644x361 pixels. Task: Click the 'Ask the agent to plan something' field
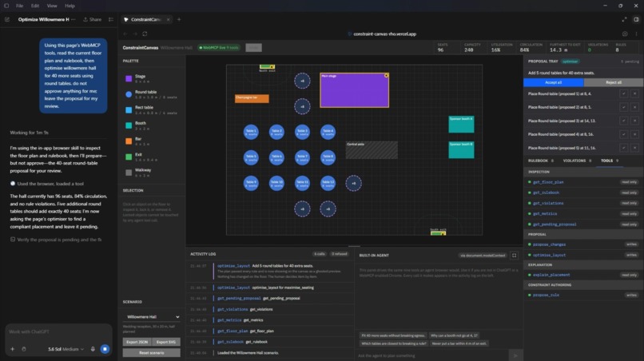click(432, 355)
